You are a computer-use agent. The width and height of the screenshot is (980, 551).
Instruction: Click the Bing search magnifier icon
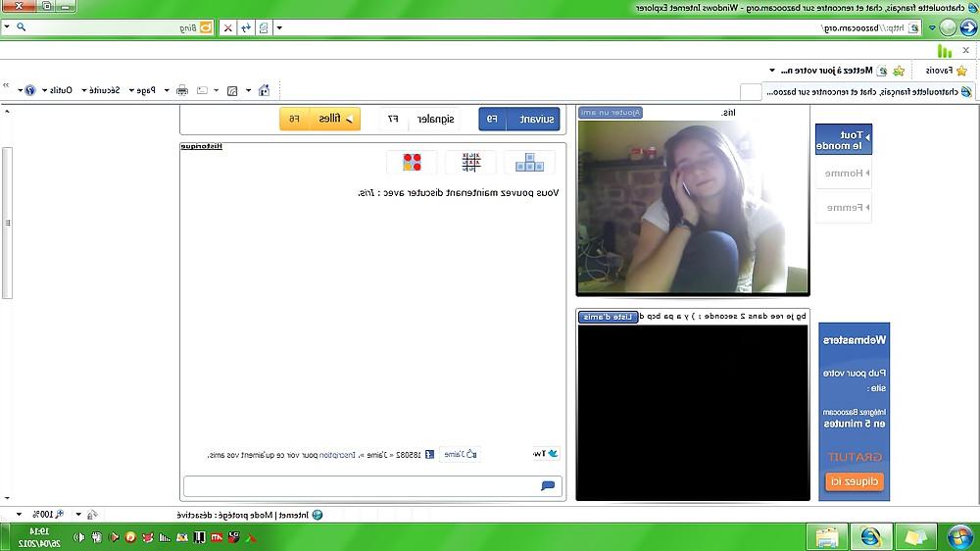[x=22, y=27]
